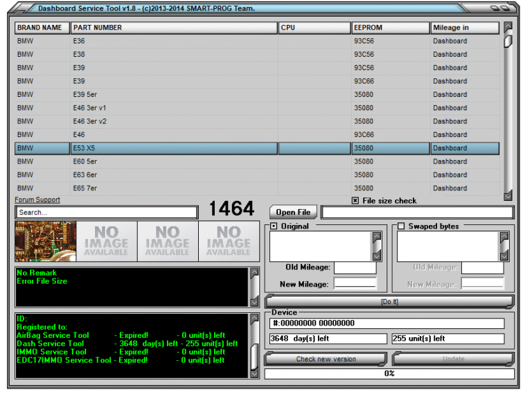Click the up arrow in the Swaped bytes box
This screenshot has width=532, height=401.
504,237
